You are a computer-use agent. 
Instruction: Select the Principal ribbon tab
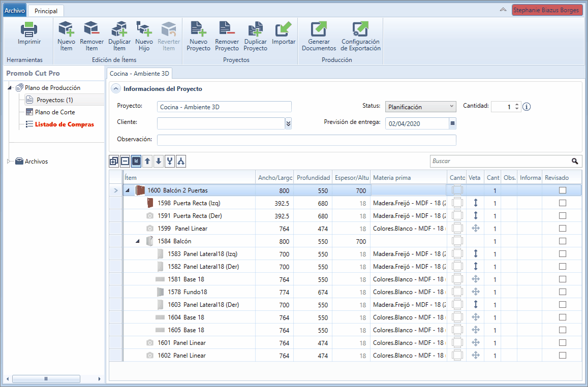pos(46,11)
